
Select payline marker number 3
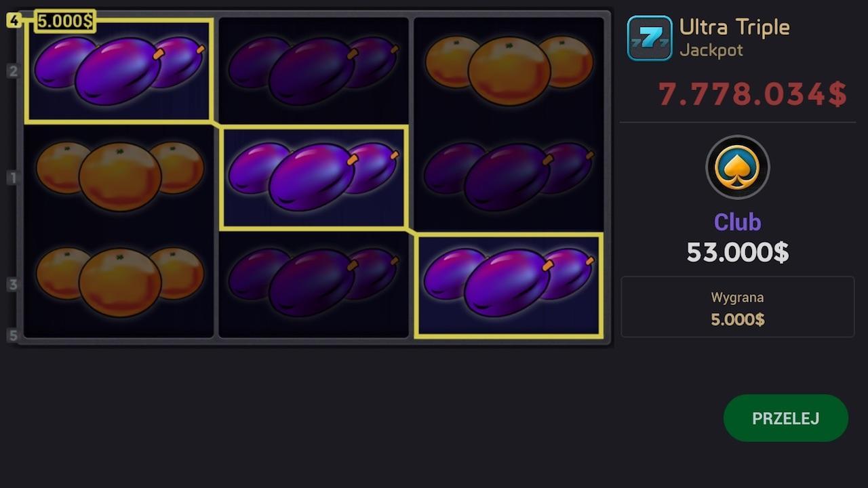pos(13,284)
